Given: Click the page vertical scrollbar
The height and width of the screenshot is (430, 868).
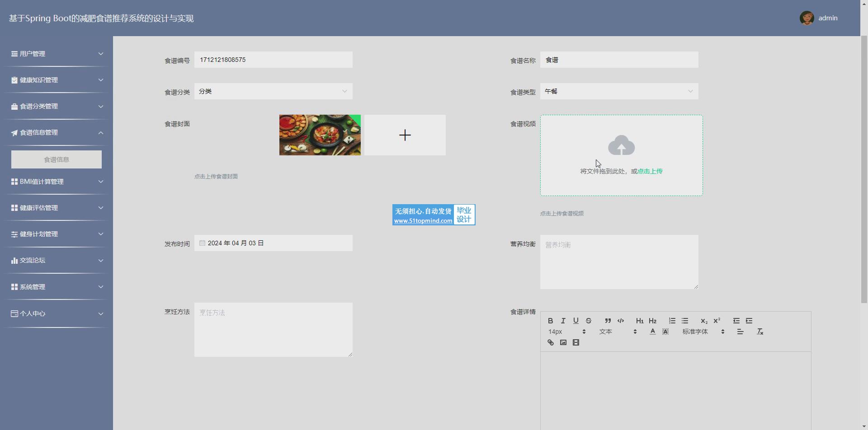Looking at the screenshot, I should point(864,169).
